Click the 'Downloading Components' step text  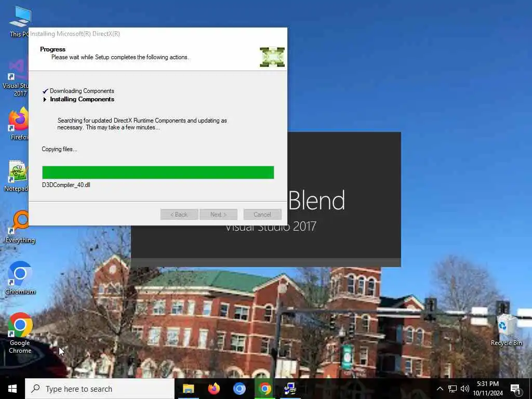(82, 91)
